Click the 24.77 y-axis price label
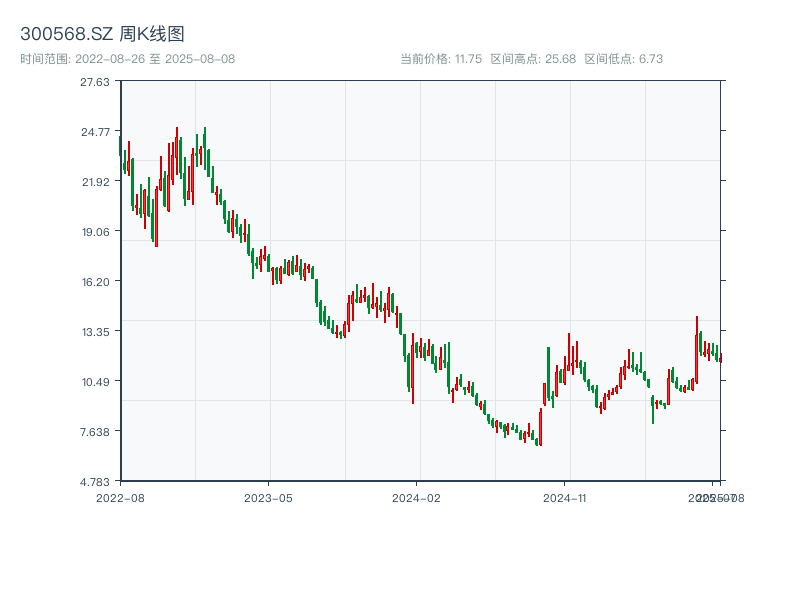This screenshot has height=600, width=800. [x=96, y=132]
